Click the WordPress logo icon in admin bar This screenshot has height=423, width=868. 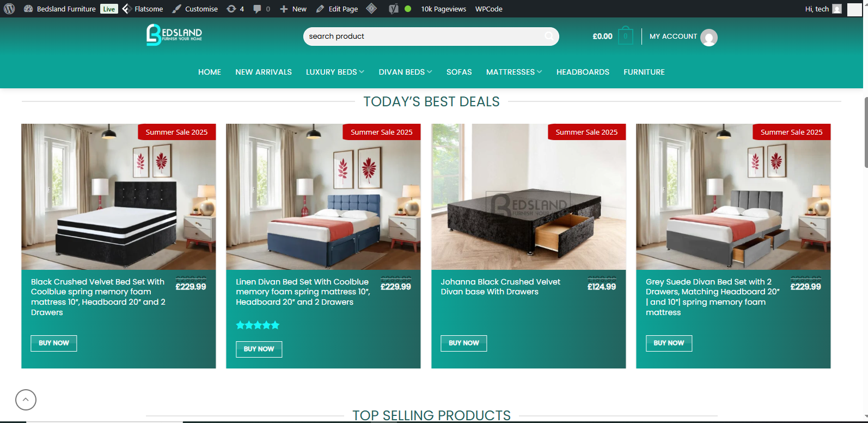coord(9,9)
